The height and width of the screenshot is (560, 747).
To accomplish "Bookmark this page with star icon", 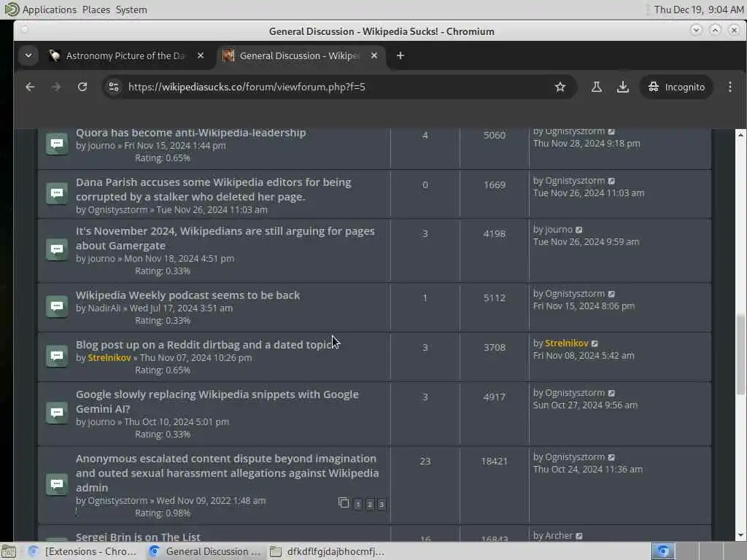I will point(560,87).
